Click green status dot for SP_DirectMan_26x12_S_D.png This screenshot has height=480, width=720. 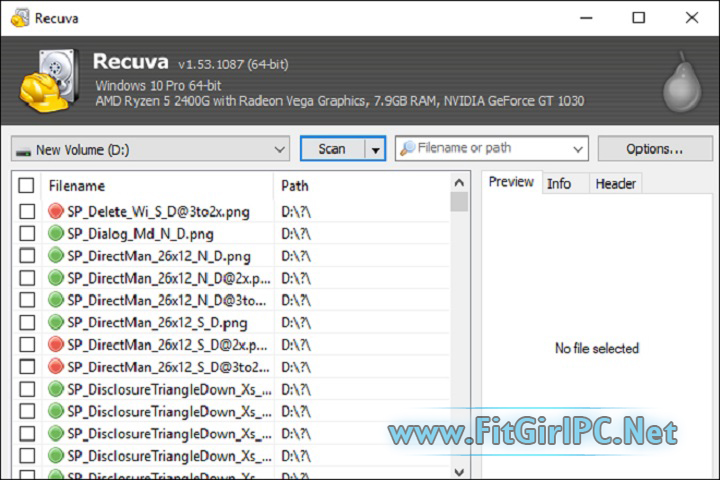[56, 322]
